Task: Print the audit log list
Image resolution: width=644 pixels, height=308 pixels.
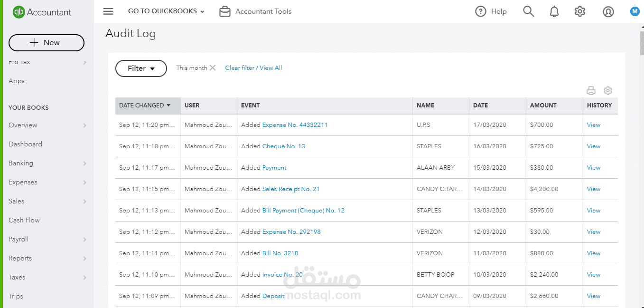Action: coord(591,90)
